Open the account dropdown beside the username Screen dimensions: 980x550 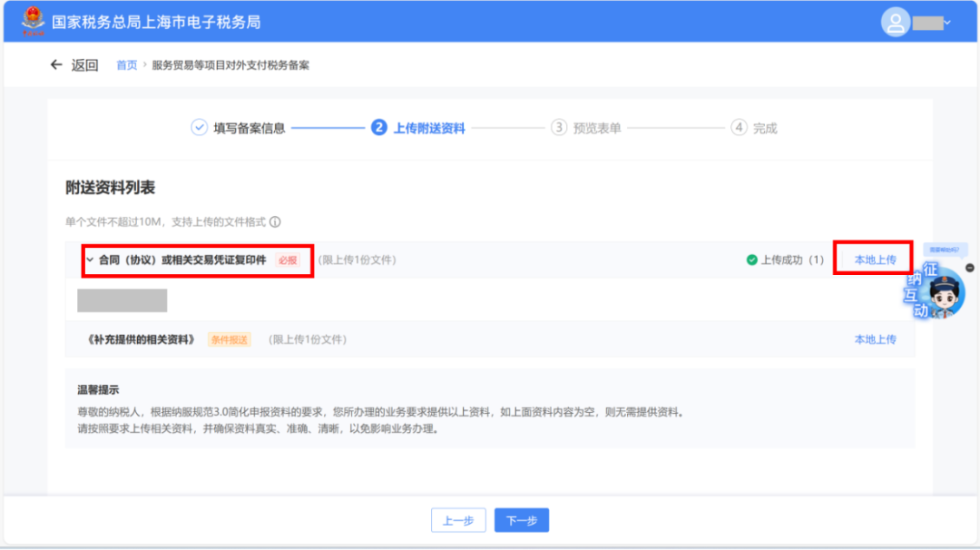coord(949,22)
